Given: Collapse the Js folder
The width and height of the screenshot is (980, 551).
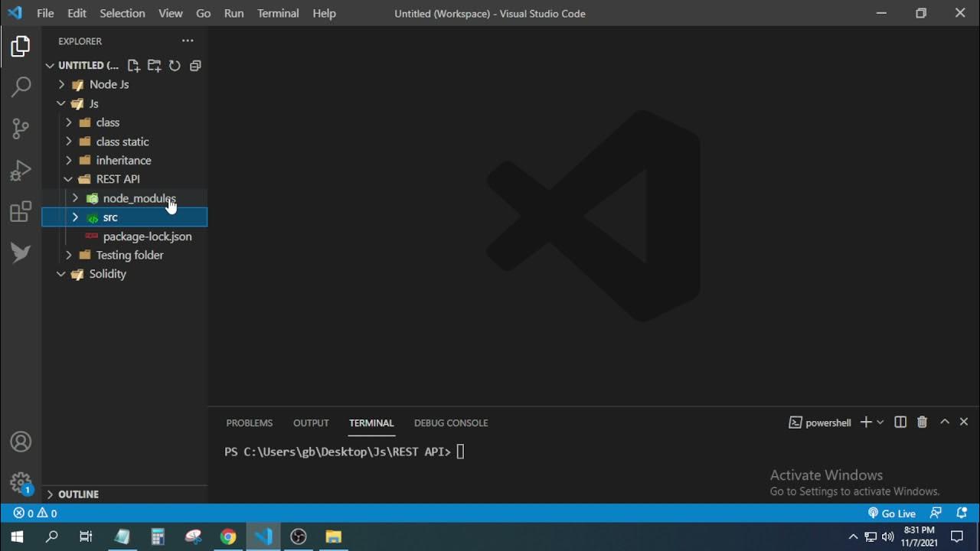Looking at the screenshot, I should 124,103.
